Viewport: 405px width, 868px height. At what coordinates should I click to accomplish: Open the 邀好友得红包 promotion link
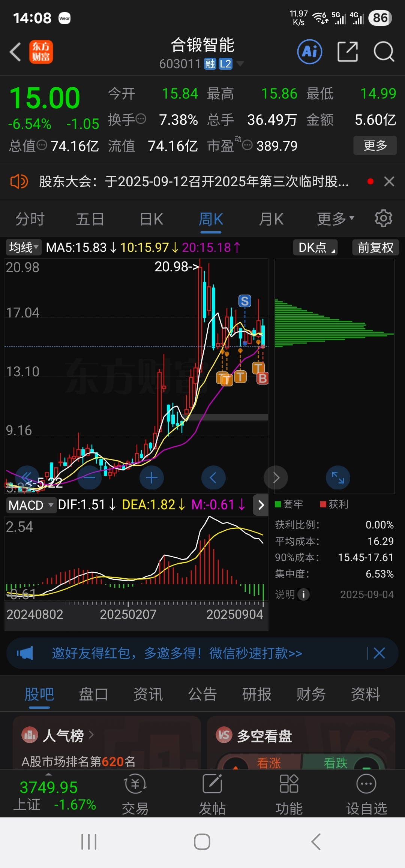(177, 653)
